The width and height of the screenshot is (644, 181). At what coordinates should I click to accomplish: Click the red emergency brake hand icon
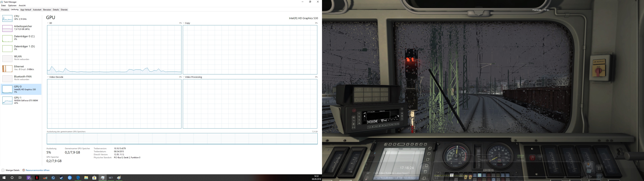click(x=532, y=158)
